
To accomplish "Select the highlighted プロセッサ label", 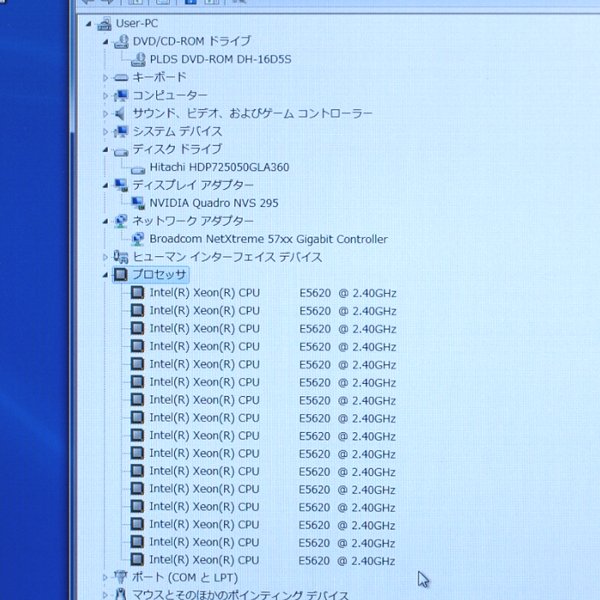I will (x=159, y=274).
